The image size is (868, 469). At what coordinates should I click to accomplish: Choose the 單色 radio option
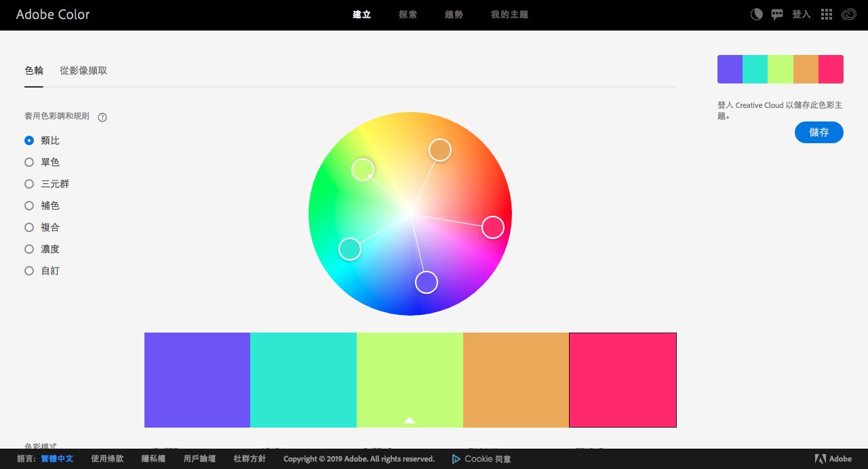[29, 162]
